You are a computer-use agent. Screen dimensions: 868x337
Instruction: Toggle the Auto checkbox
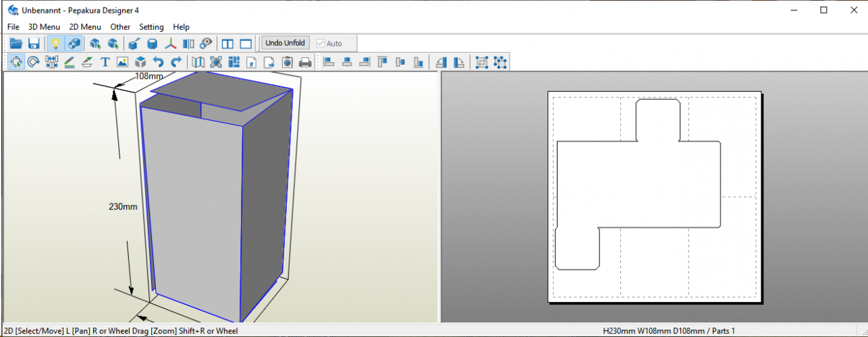pos(329,43)
